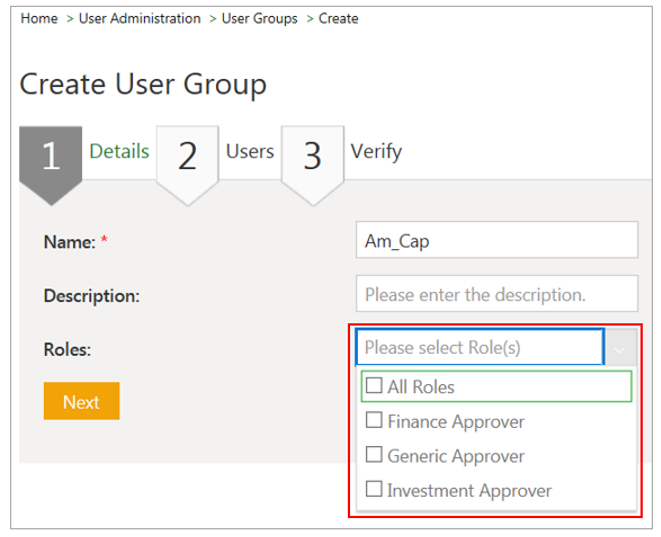661x537 pixels.
Task: Switch to the Details step tab
Action: (x=119, y=151)
